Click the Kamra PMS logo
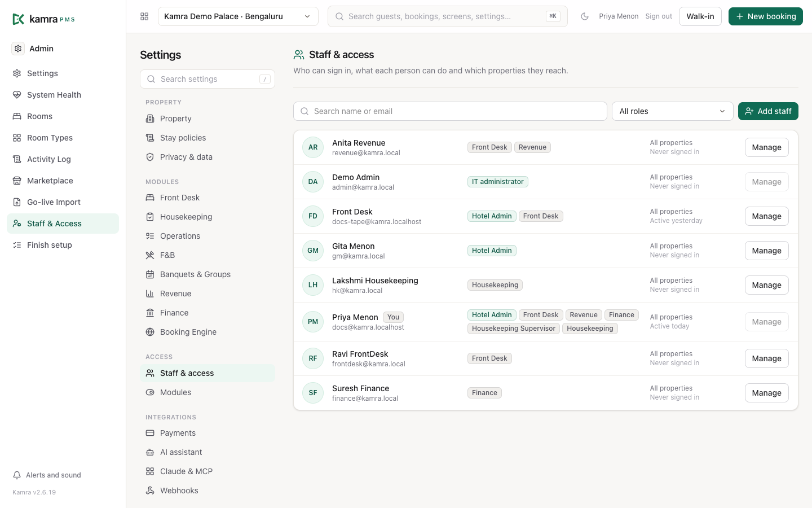This screenshot has height=508, width=812. point(43,19)
